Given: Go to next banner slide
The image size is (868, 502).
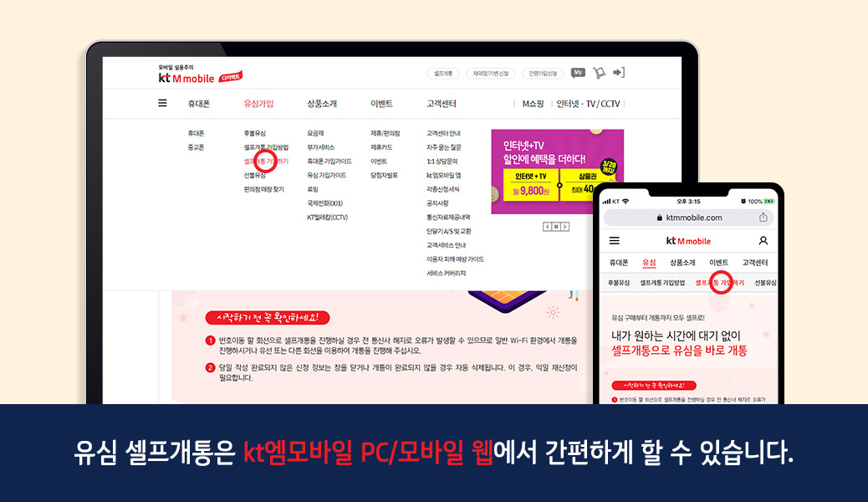Looking at the screenshot, I should coord(564,227).
